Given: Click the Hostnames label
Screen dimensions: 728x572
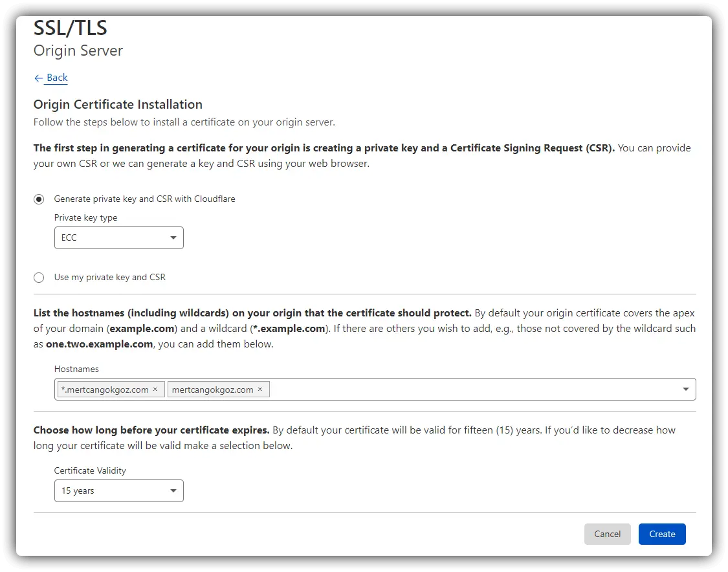Looking at the screenshot, I should pos(76,369).
